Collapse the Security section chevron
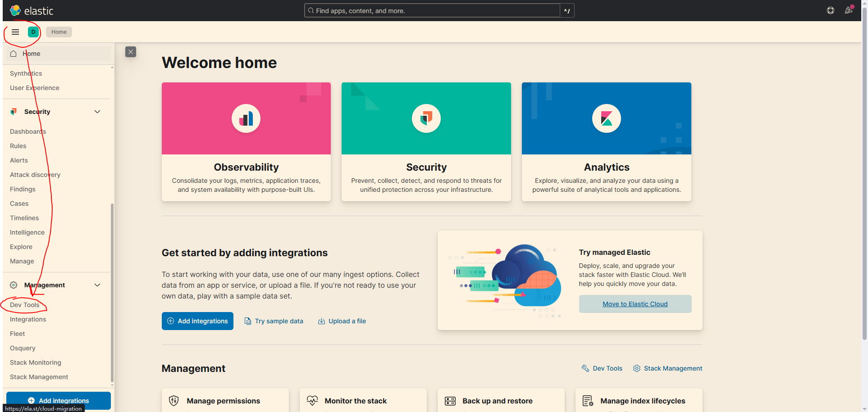Screen dimensions: 868x412 coord(97,112)
